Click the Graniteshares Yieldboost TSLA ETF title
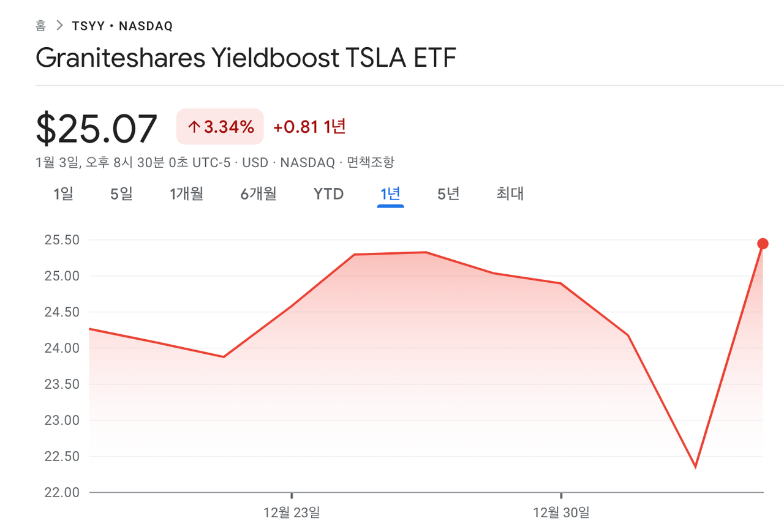This screenshot has height=532, width=784. [246, 58]
